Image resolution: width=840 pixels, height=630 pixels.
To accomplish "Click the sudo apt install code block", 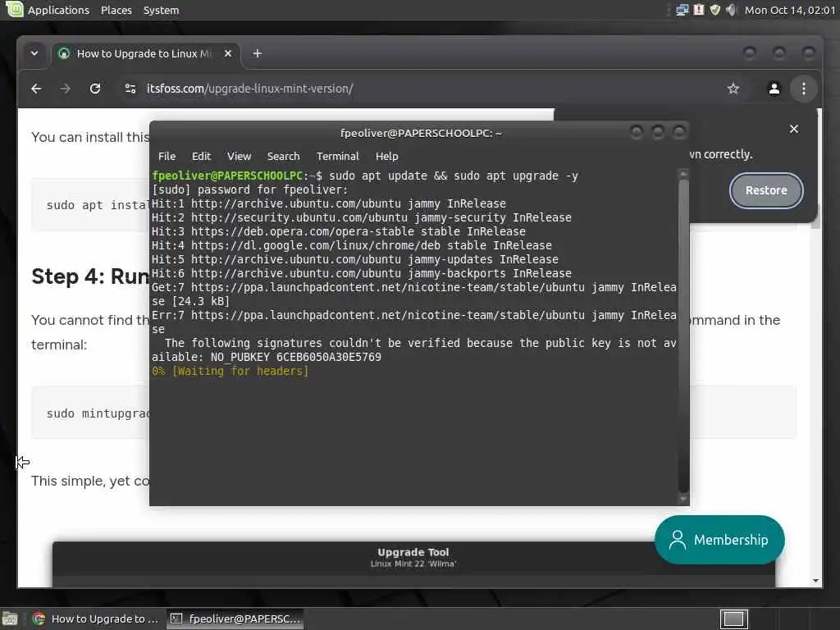I will (x=90, y=205).
